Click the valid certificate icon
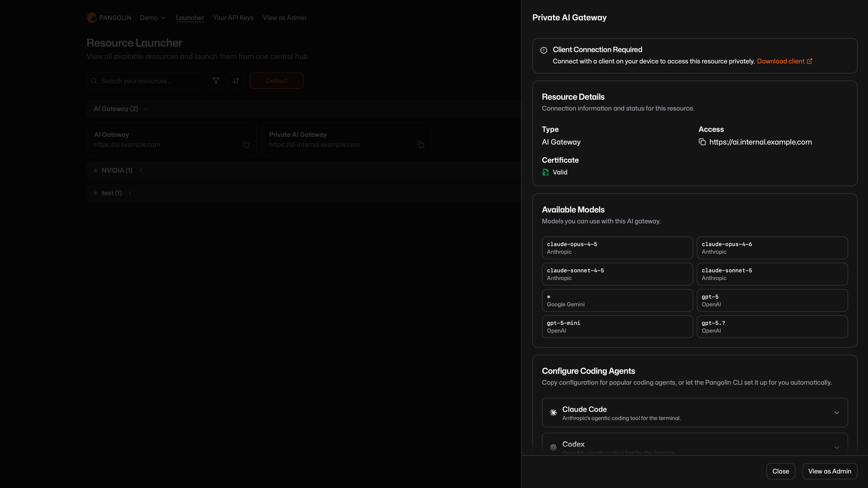Viewport: 868px width, 488px height. 545,172
